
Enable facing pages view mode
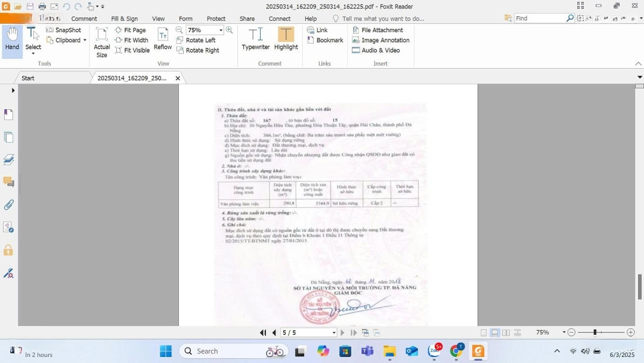(506, 333)
